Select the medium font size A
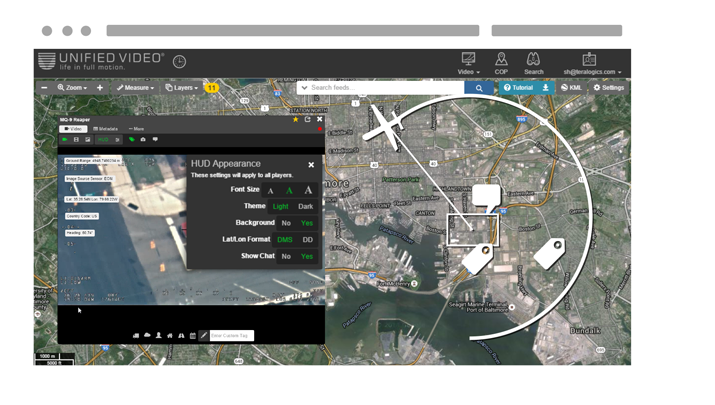 coord(289,191)
